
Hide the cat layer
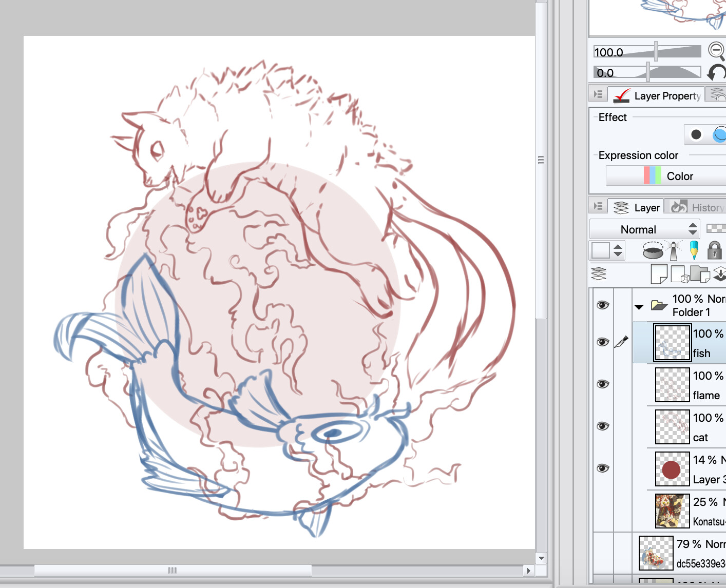pos(603,426)
